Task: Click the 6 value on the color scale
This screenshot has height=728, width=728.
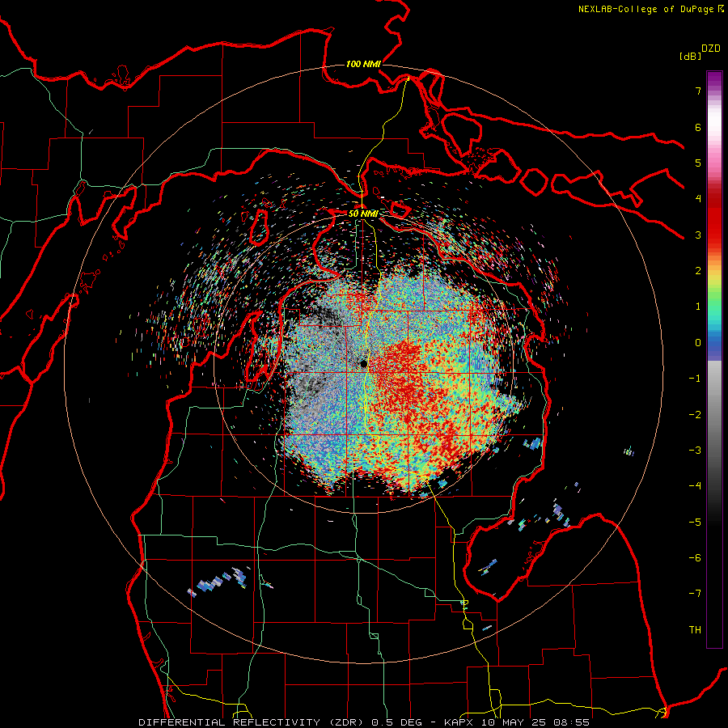Action: click(698, 127)
